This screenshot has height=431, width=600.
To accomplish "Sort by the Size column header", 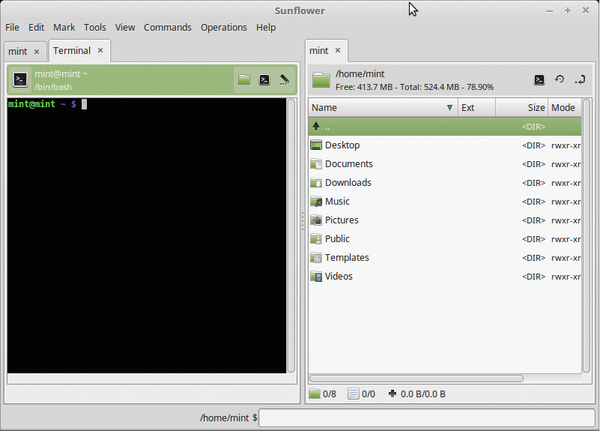I will point(522,108).
